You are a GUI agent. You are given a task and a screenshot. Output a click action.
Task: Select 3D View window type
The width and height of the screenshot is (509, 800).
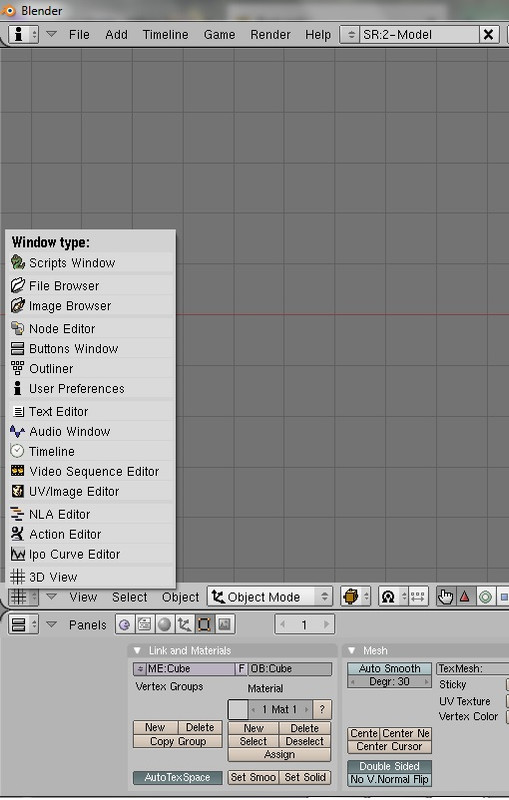(x=91, y=577)
